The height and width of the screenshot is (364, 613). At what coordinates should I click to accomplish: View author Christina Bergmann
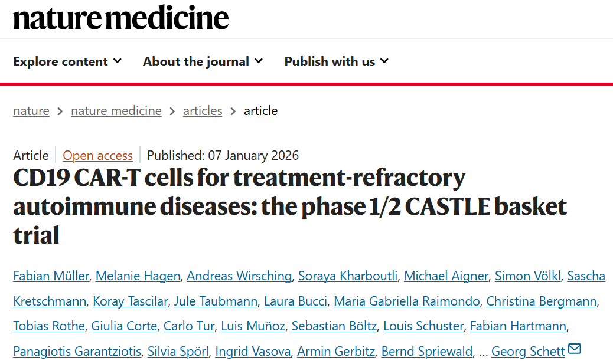[x=542, y=301]
